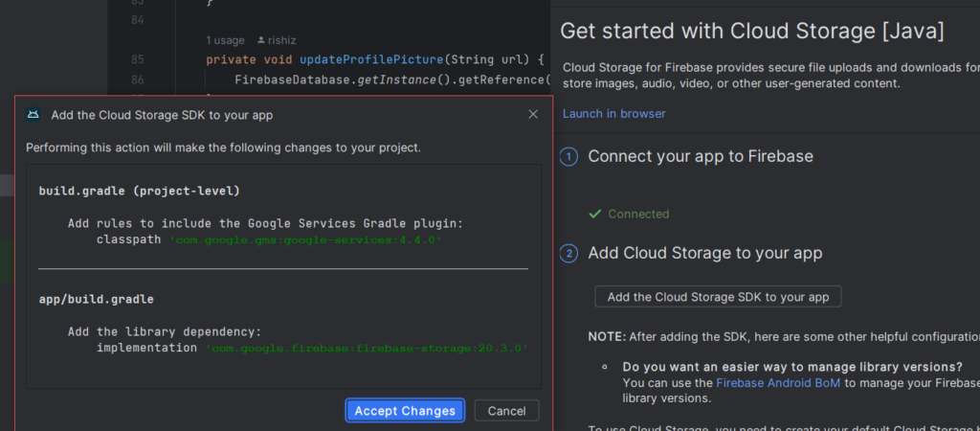
Task: Cancel the SDK changes dialog
Action: 506,410
